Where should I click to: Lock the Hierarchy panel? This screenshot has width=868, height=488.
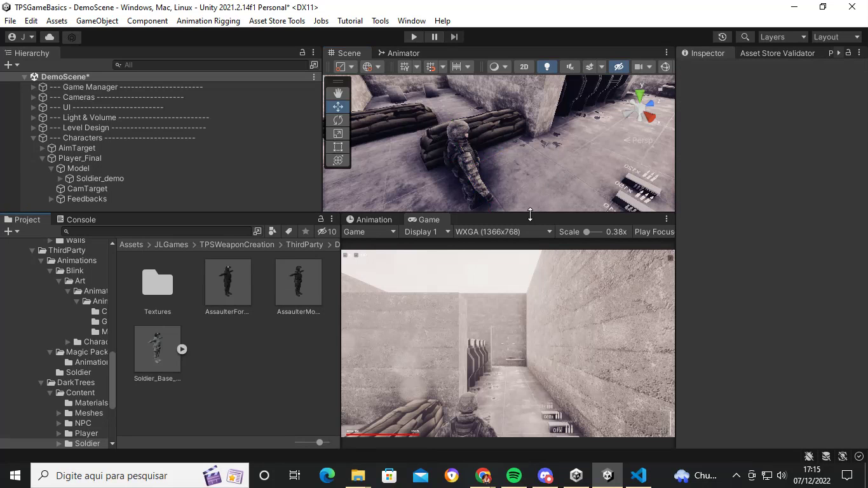302,53
